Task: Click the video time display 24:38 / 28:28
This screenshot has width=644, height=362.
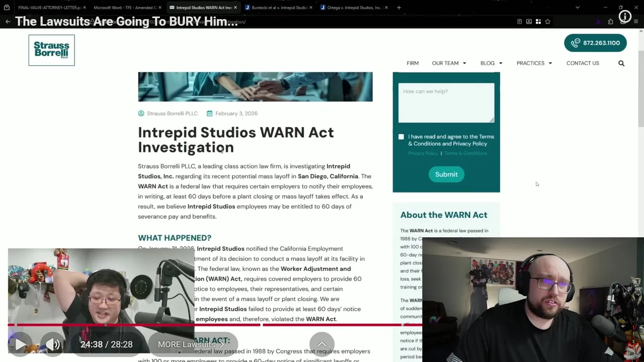Action: (x=106, y=344)
